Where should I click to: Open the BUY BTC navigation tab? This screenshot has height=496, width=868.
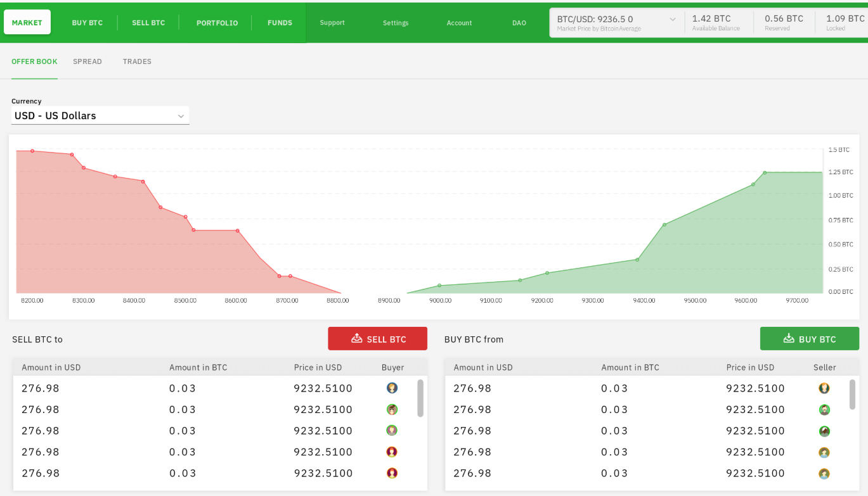[87, 23]
